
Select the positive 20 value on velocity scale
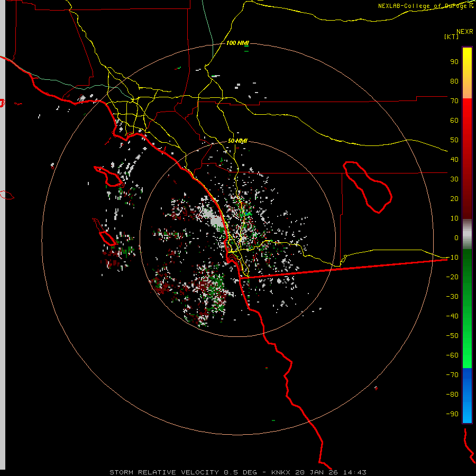point(454,198)
